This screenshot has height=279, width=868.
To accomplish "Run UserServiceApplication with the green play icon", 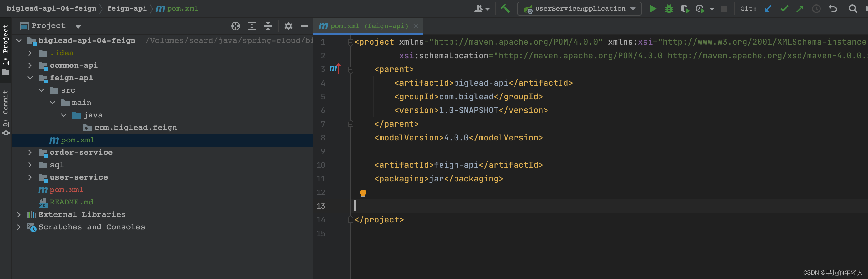I will point(653,9).
